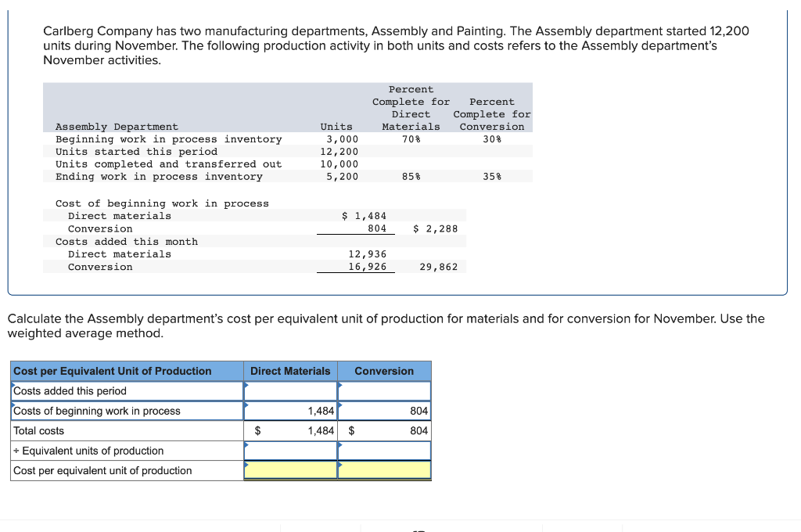Click the 85% ending direct materials percent
The width and height of the screenshot is (801, 532).
[x=411, y=177]
